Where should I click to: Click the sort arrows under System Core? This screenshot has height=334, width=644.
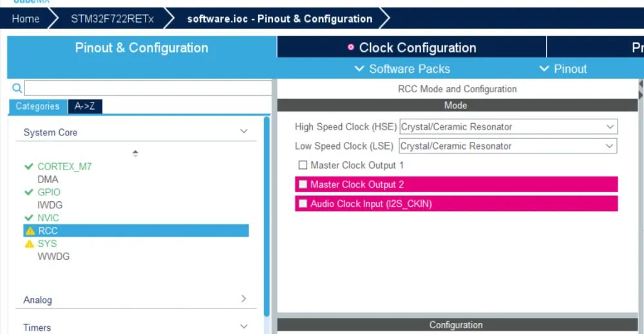coord(135,153)
